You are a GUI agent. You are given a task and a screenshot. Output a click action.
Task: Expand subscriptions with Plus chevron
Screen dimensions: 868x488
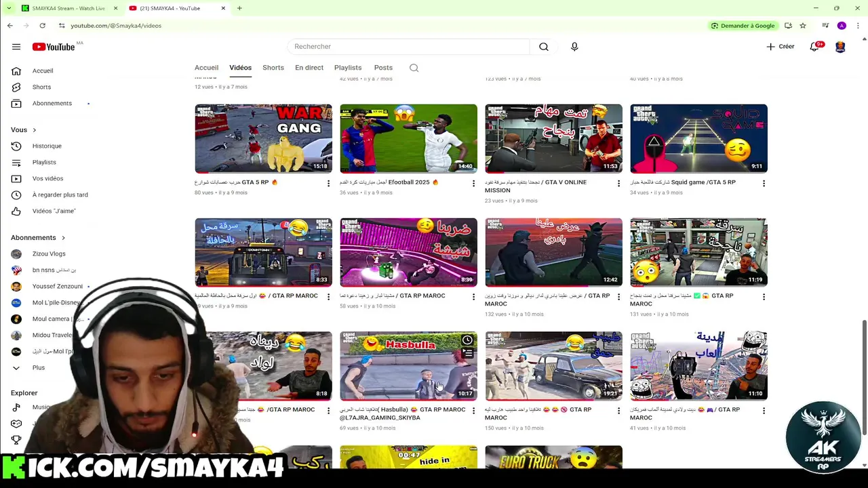tap(16, 368)
